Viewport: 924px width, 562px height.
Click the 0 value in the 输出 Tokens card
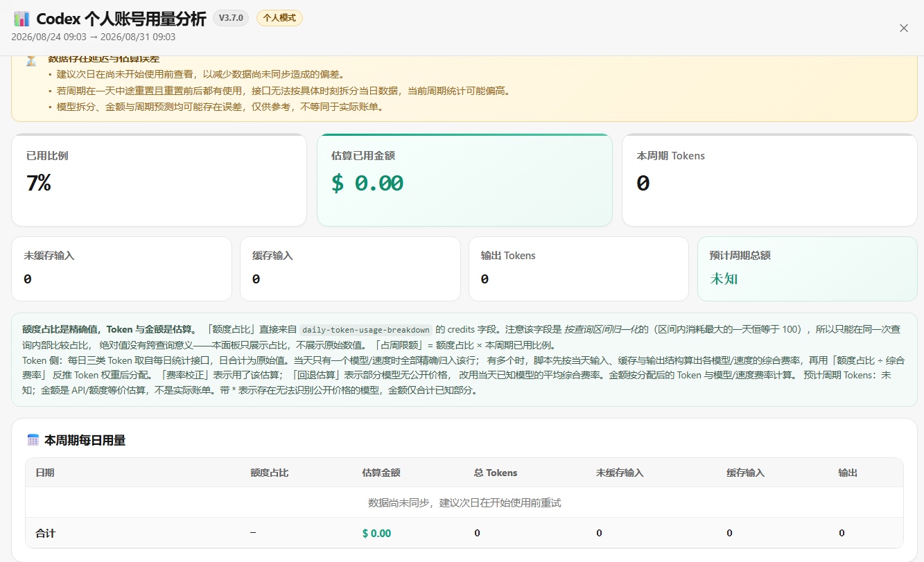(485, 279)
